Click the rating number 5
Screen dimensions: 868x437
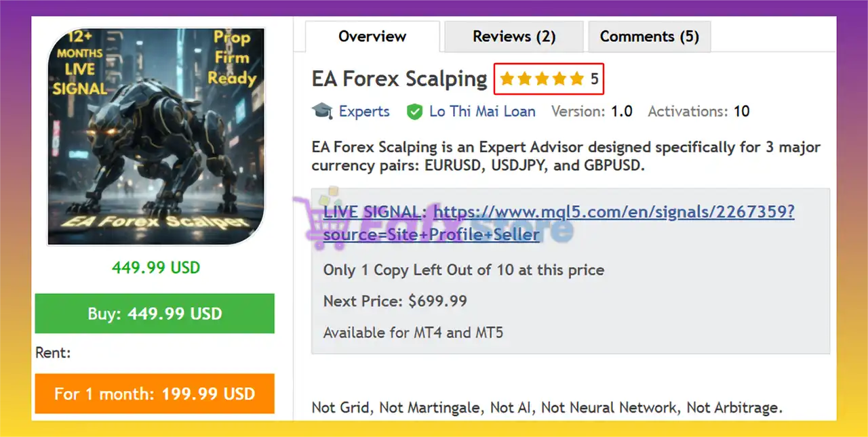pos(594,79)
